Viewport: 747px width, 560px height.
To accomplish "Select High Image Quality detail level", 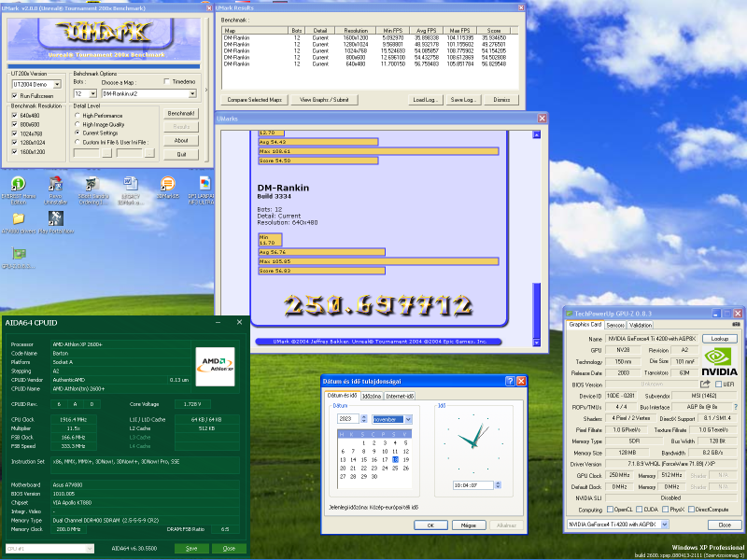I will [78, 124].
